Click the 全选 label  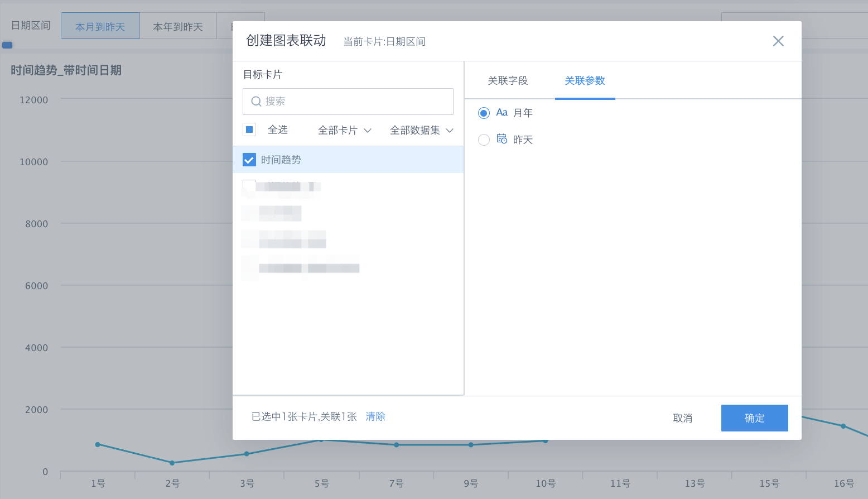point(277,129)
